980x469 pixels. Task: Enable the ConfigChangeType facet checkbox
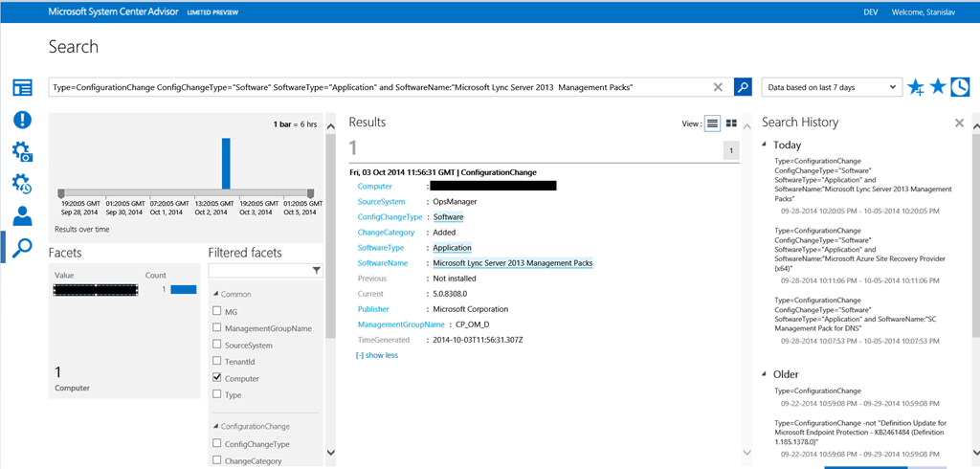pyautogui.click(x=218, y=444)
